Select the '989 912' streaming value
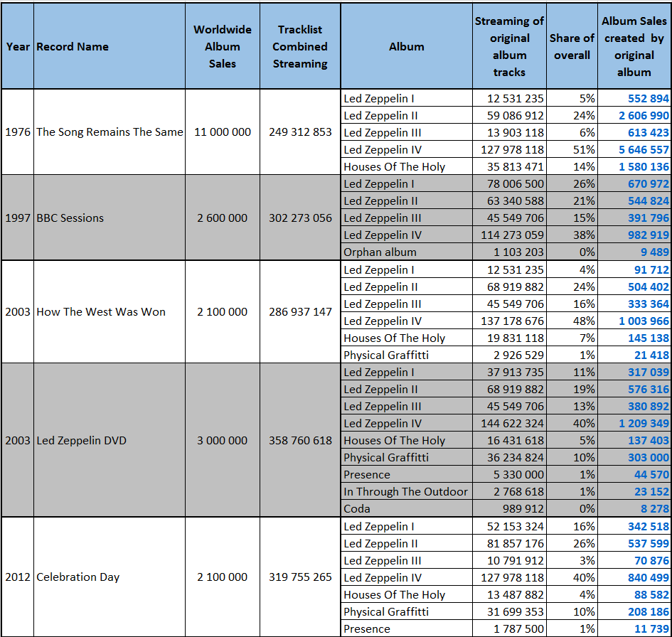The height and width of the screenshot is (637, 672). point(509,508)
